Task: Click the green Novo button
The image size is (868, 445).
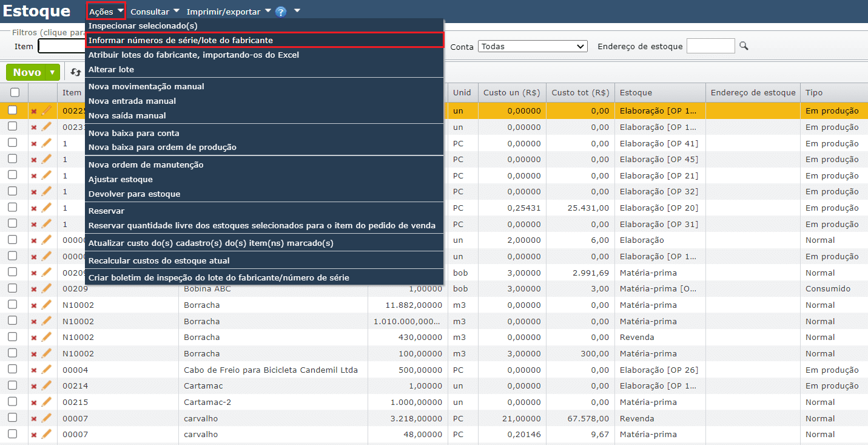Action: pos(27,72)
